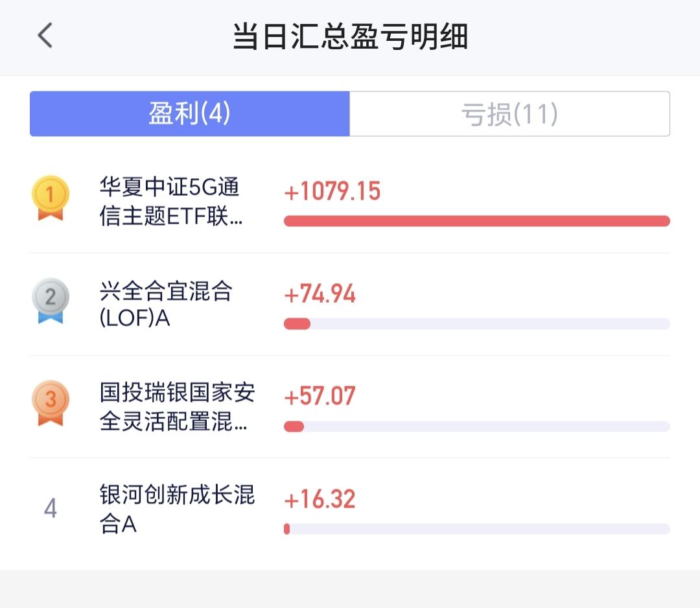Viewport: 700px width, 608px height.
Task: Click the full red bar under +1079.15
Action: (x=476, y=221)
